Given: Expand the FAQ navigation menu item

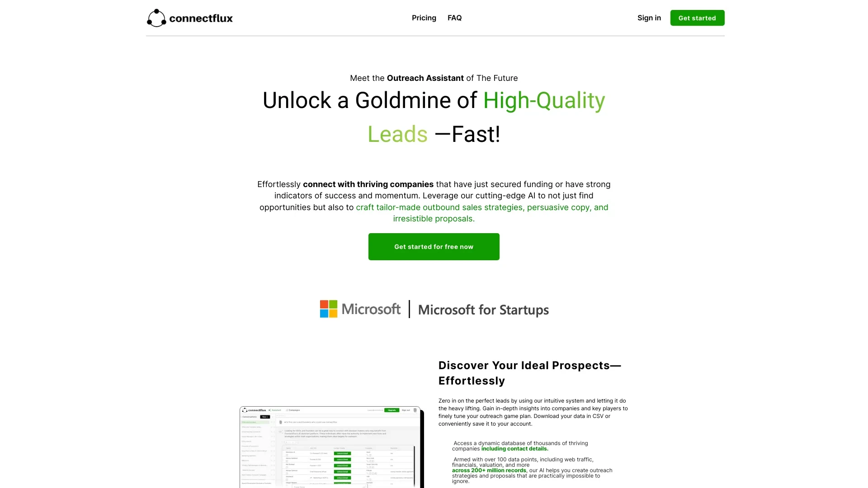Looking at the screenshot, I should point(455,18).
